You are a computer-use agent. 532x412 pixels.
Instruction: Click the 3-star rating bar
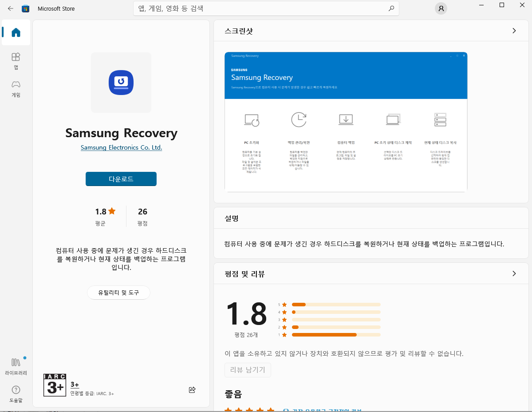point(336,320)
